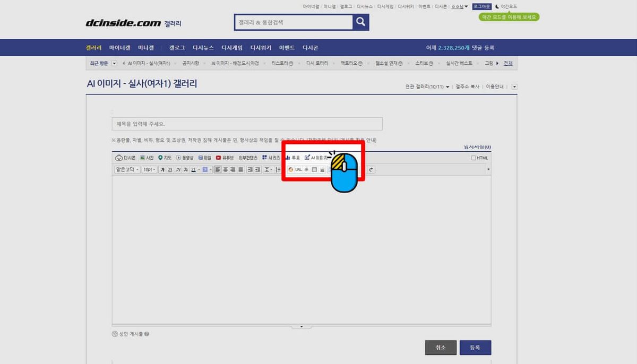Click the editor resize handle arrow at bottom
This screenshot has height=364, width=637.
click(x=302, y=326)
